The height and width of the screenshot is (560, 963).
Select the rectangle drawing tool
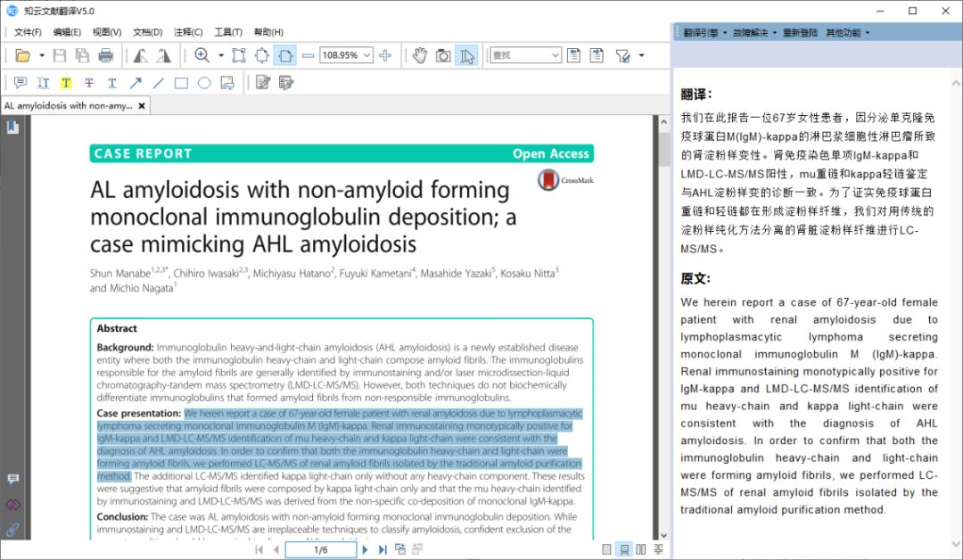(181, 83)
